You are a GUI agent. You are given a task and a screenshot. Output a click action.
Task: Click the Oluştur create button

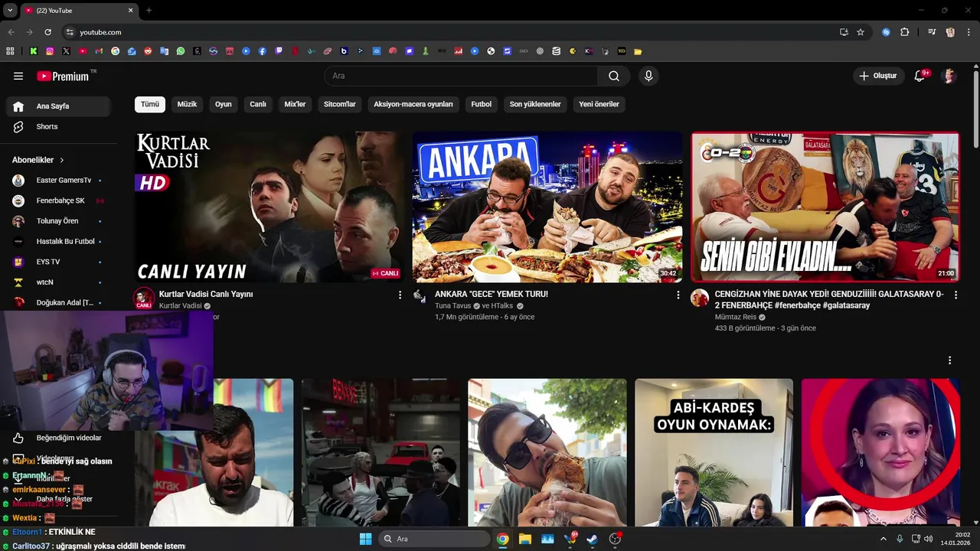pos(878,76)
